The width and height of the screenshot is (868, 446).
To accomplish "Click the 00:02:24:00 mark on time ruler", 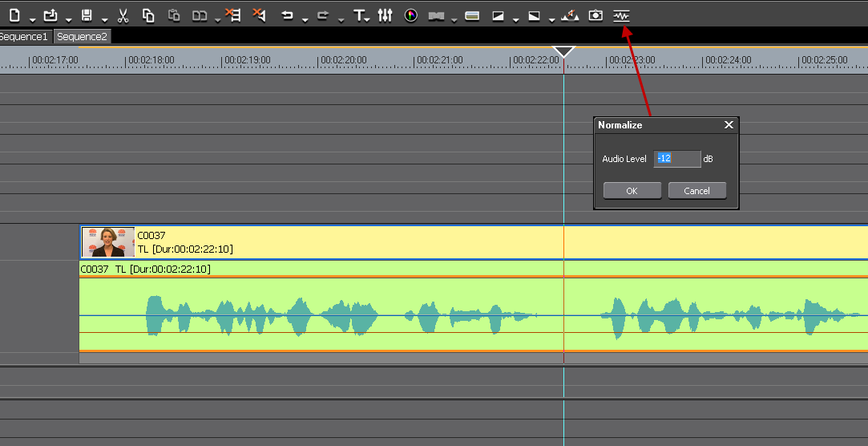I will 728,60.
